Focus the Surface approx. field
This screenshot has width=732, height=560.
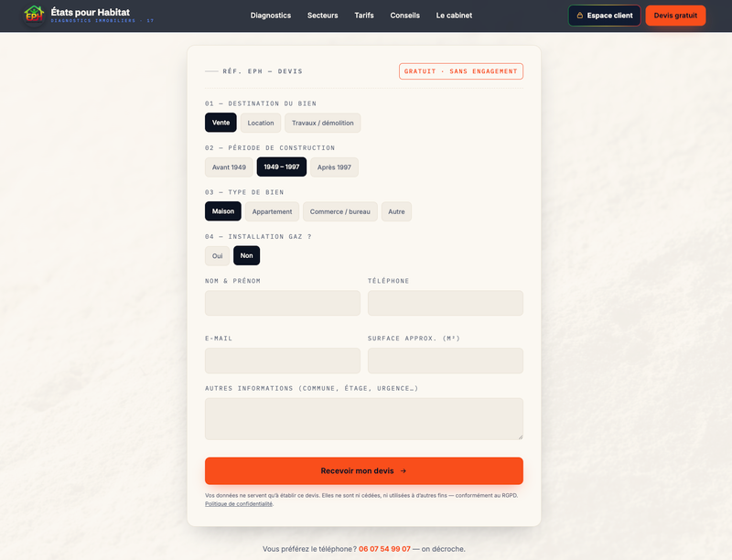pos(446,361)
